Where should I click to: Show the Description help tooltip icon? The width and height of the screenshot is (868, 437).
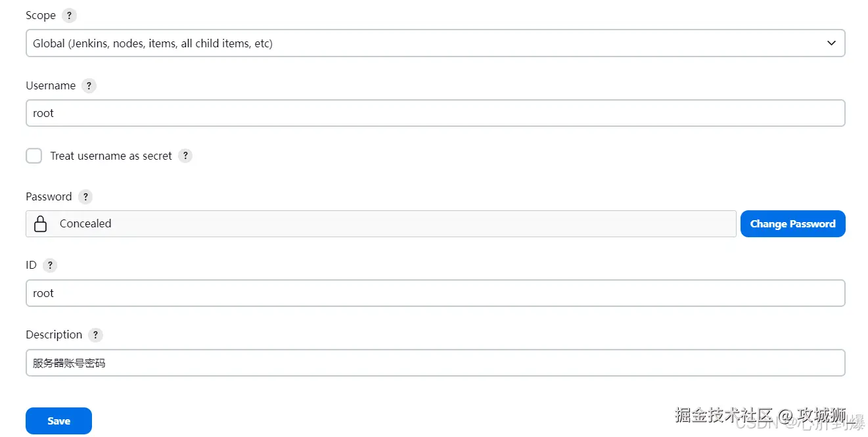95,335
